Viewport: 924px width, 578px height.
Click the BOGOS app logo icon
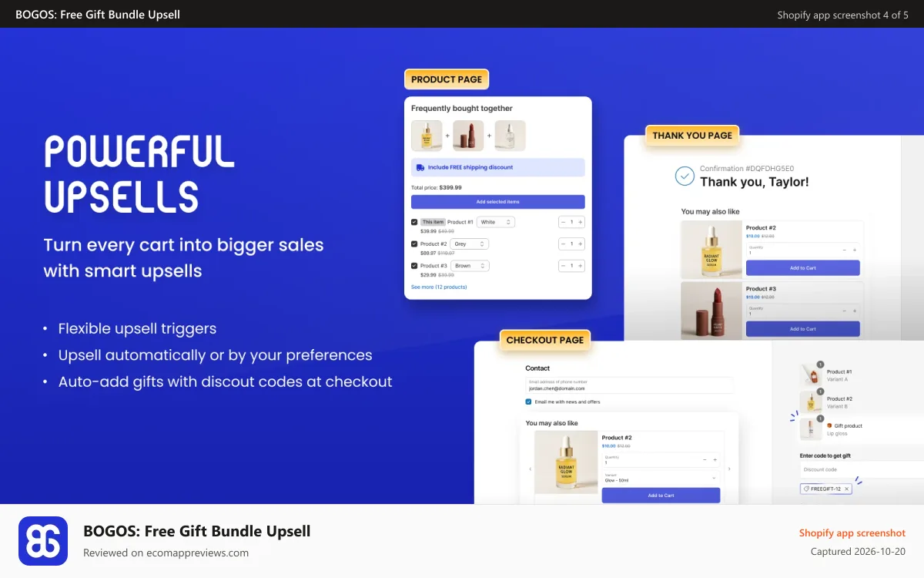coord(43,541)
